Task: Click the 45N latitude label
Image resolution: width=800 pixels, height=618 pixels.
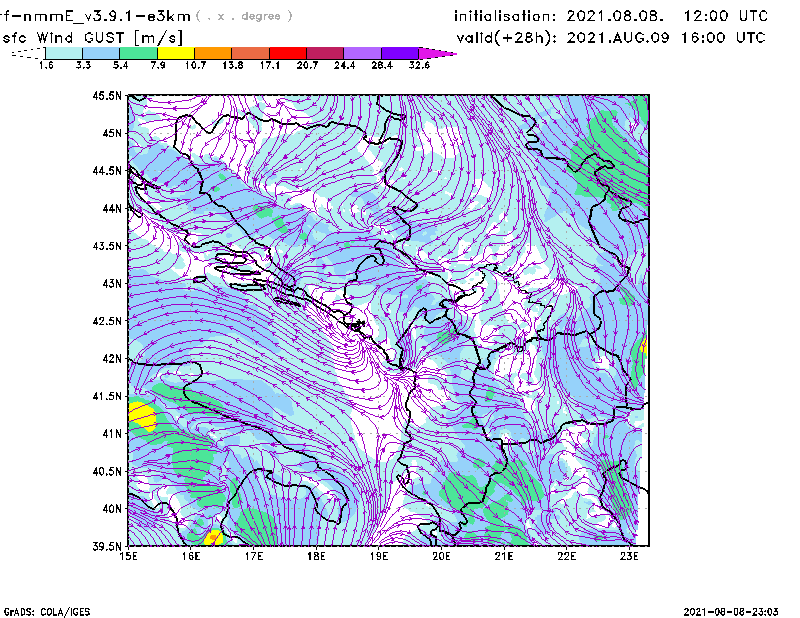Action: [x=112, y=133]
